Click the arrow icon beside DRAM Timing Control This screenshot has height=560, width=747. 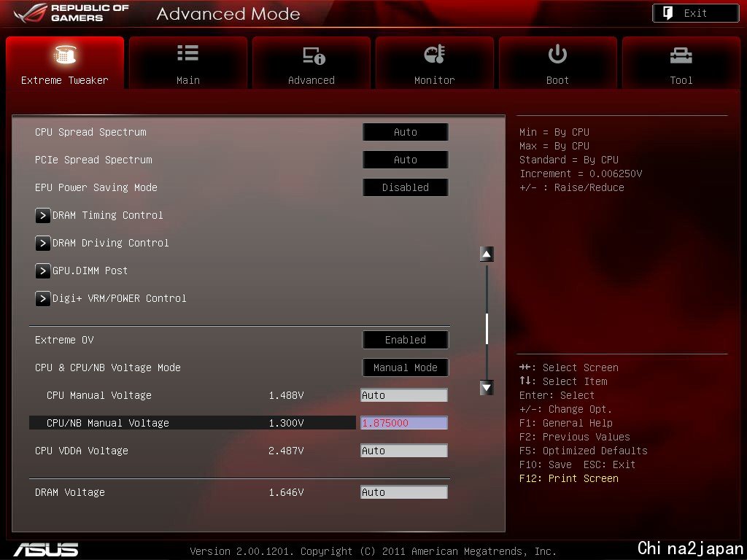pos(42,215)
